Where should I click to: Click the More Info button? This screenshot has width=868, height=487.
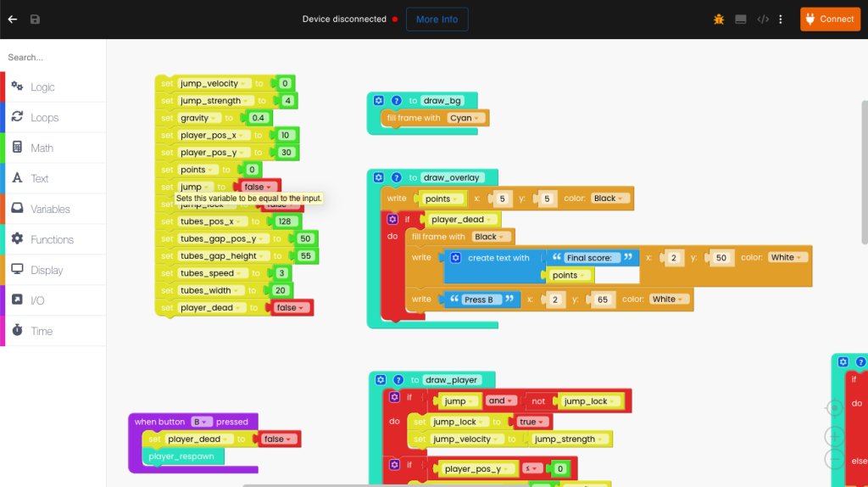click(x=437, y=19)
